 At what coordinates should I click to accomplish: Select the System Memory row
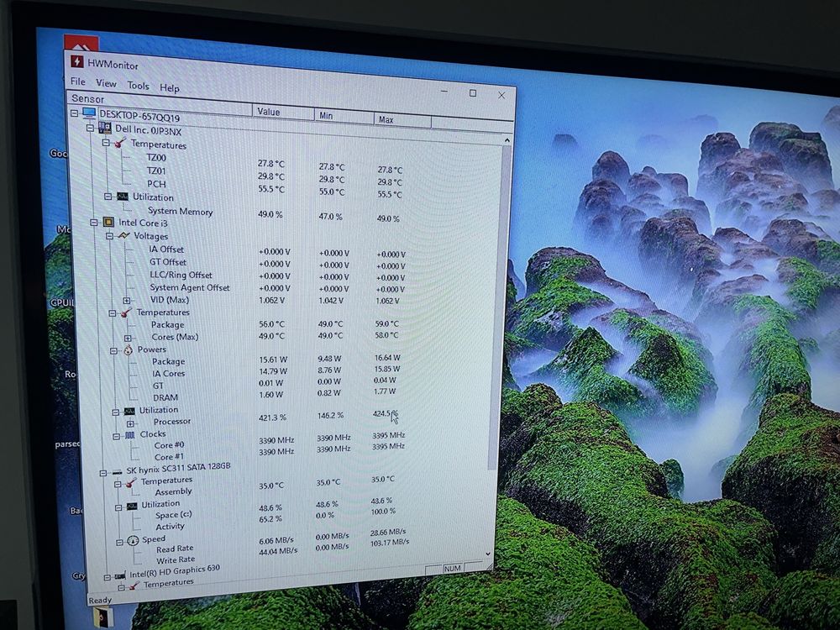point(180,211)
